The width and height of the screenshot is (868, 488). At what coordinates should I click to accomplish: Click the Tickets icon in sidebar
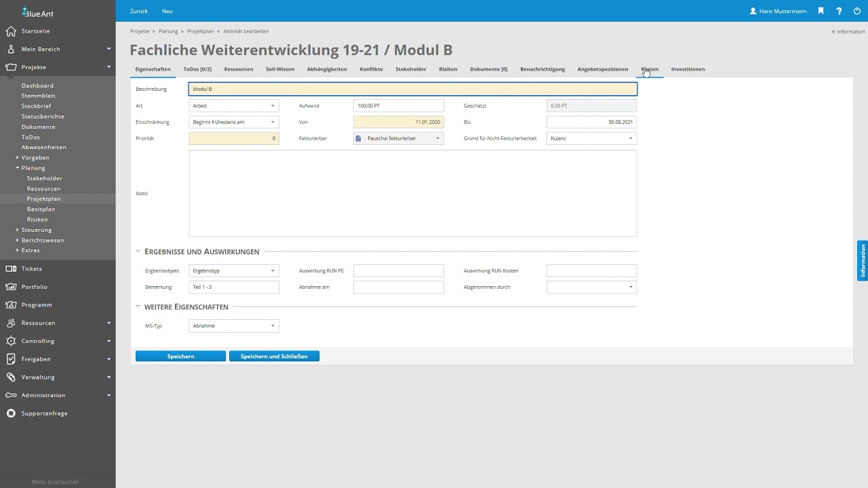(11, 269)
